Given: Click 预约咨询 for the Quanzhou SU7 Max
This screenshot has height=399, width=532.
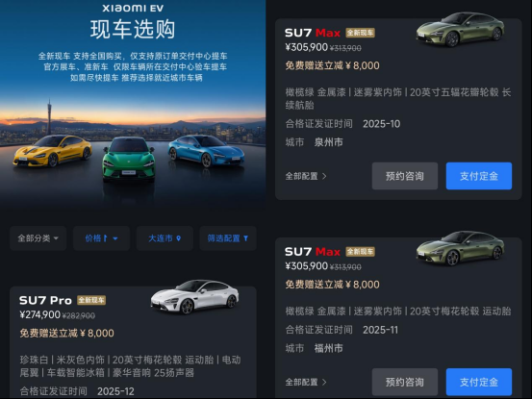Looking at the screenshot, I should pos(405,176).
